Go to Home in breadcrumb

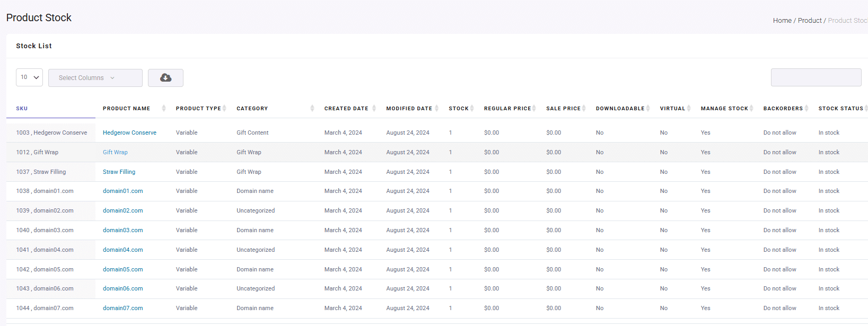pyautogui.click(x=782, y=21)
